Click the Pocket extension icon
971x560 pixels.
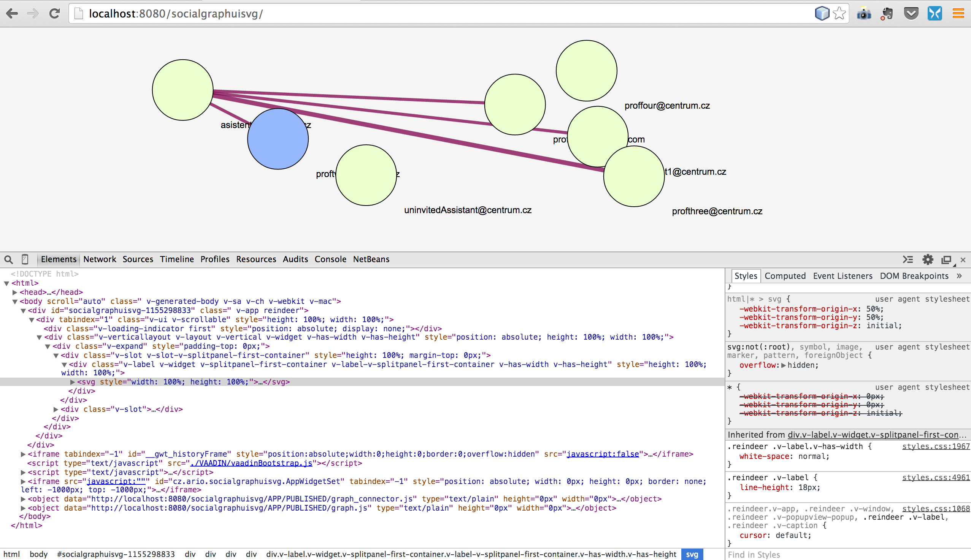[911, 14]
